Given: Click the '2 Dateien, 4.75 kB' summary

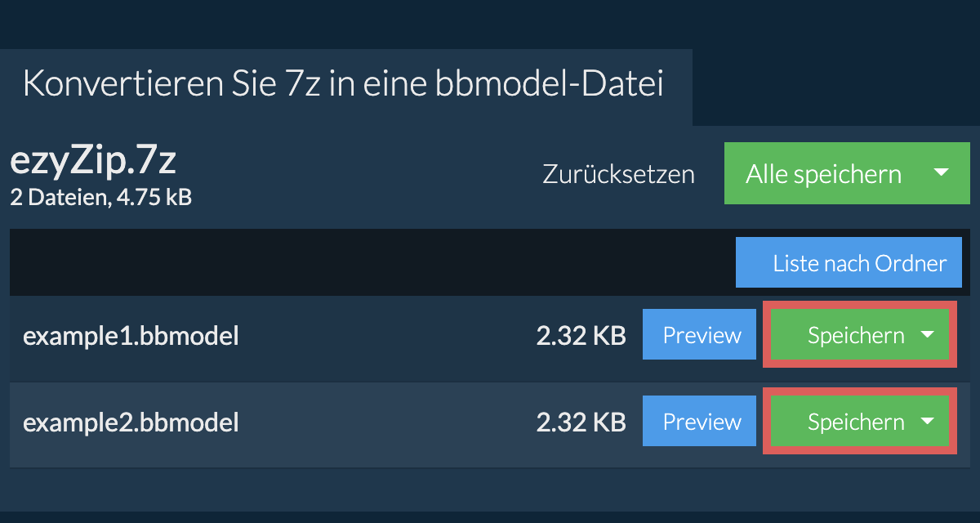Looking at the screenshot, I should (x=100, y=197).
